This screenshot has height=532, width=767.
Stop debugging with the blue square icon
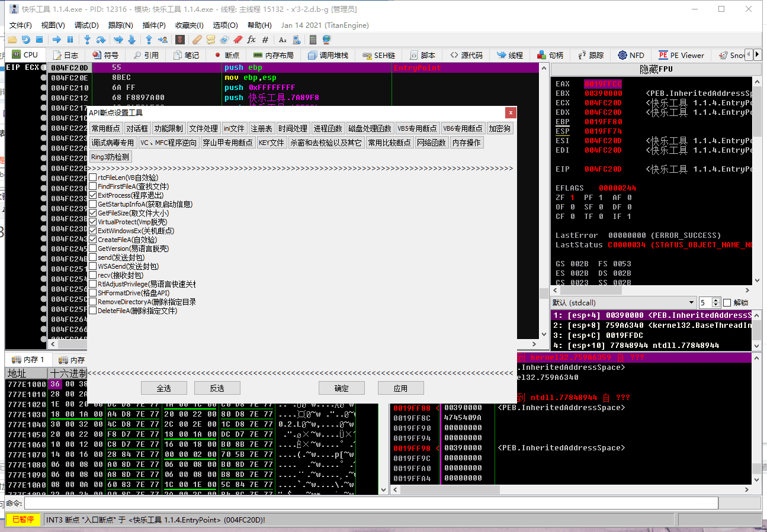(x=40, y=40)
